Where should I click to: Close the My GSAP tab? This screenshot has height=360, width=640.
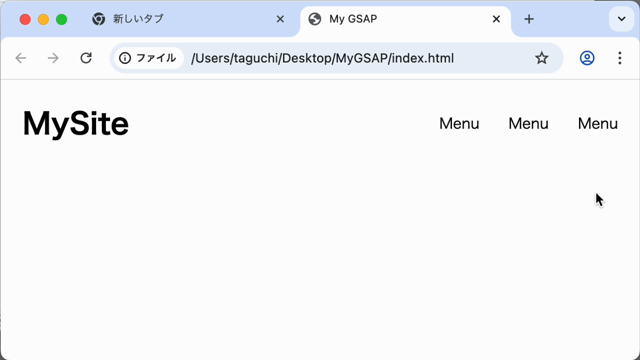(x=496, y=19)
